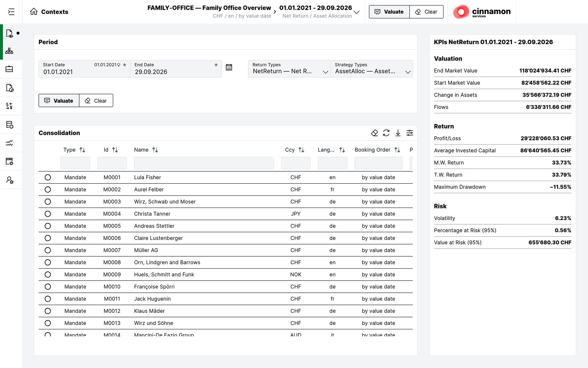Viewport: 588px width, 368px height.
Task: Sort the table by Name column
Action: pyautogui.click(x=155, y=150)
